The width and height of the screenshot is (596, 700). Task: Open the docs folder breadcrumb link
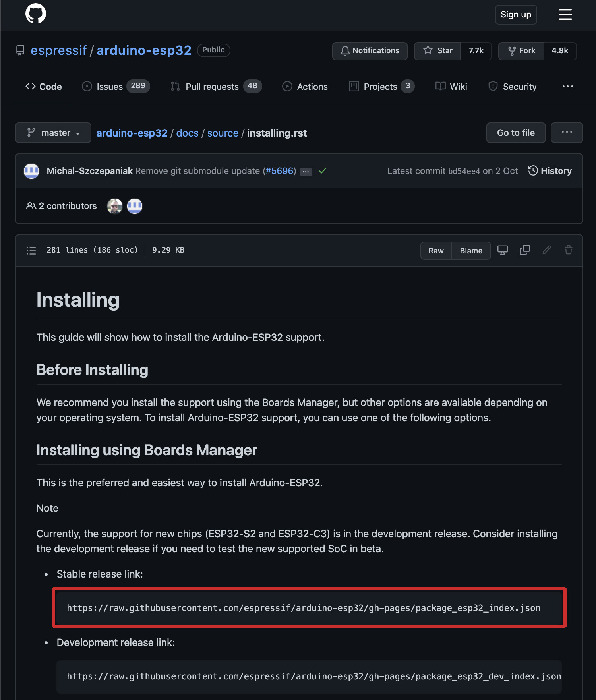click(187, 133)
